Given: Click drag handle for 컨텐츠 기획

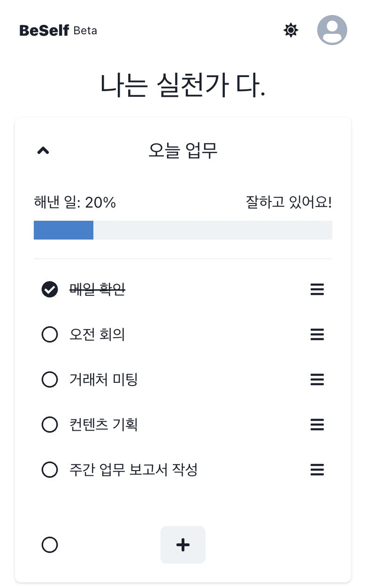Looking at the screenshot, I should [x=317, y=425].
